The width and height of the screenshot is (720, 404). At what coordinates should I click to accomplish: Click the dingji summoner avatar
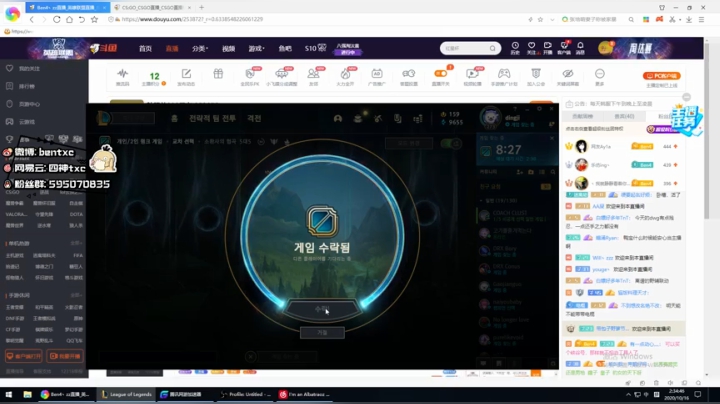tap(490, 117)
